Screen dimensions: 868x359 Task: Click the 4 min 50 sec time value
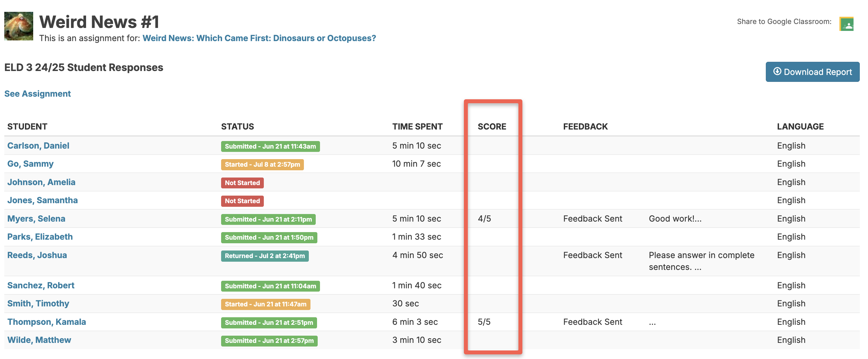click(418, 255)
